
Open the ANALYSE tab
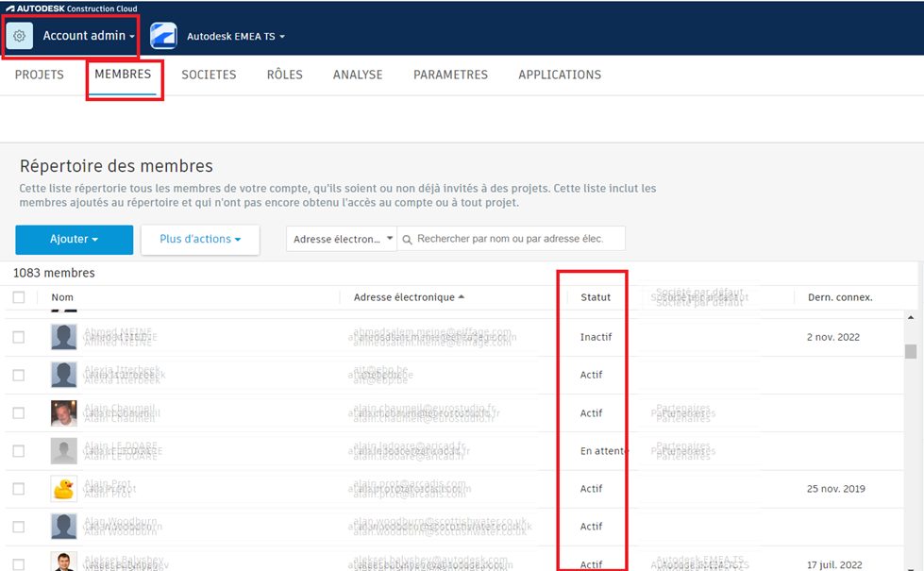(x=358, y=75)
